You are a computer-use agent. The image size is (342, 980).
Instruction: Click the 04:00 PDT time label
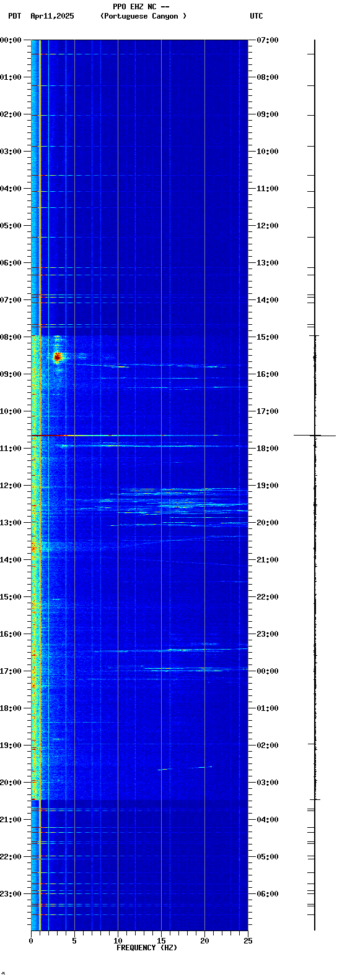(x=11, y=189)
